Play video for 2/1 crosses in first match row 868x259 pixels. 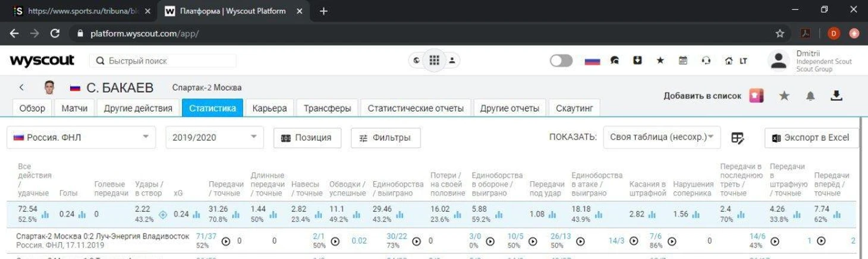click(x=335, y=241)
